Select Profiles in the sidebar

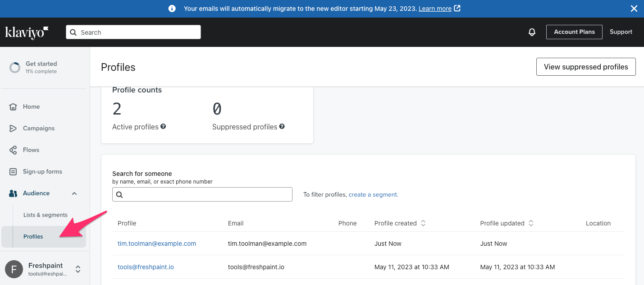click(33, 237)
